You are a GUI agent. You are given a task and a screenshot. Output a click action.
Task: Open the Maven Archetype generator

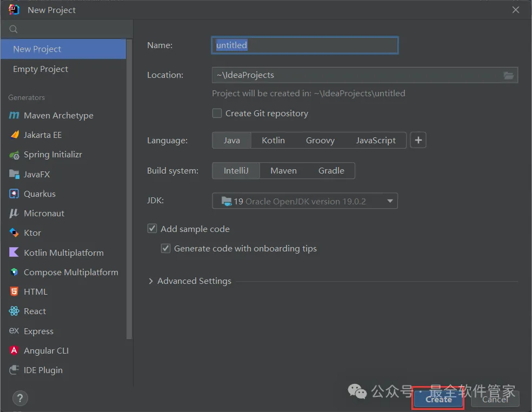[x=63, y=115]
